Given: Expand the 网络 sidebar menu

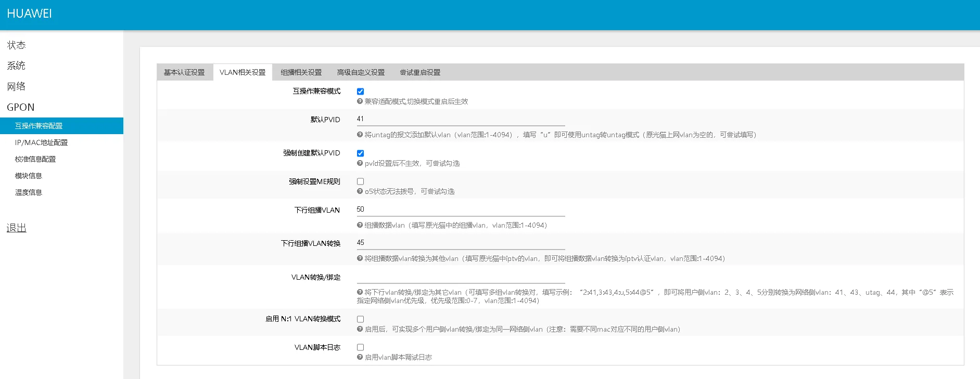Looking at the screenshot, I should 16,87.
